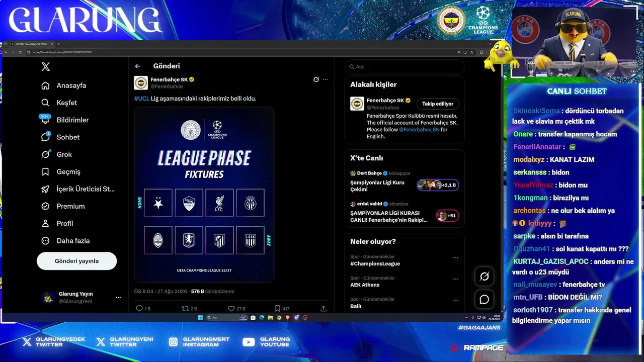Open Bildirimler from the sidebar menu
The width and height of the screenshot is (644, 362).
[x=73, y=120]
